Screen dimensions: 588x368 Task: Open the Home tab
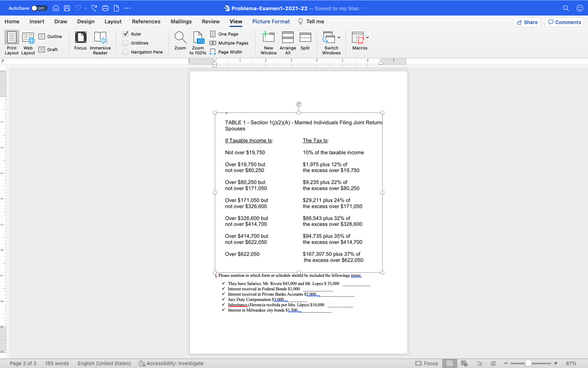pyautogui.click(x=12, y=21)
